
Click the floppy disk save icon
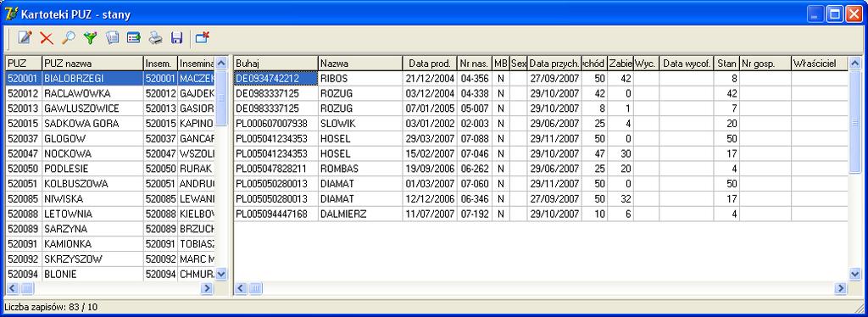coord(177,37)
